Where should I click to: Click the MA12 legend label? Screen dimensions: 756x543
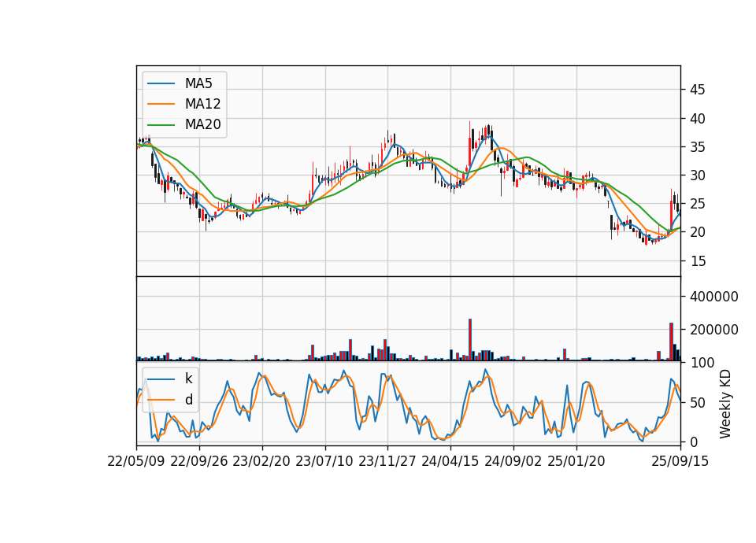(202, 104)
